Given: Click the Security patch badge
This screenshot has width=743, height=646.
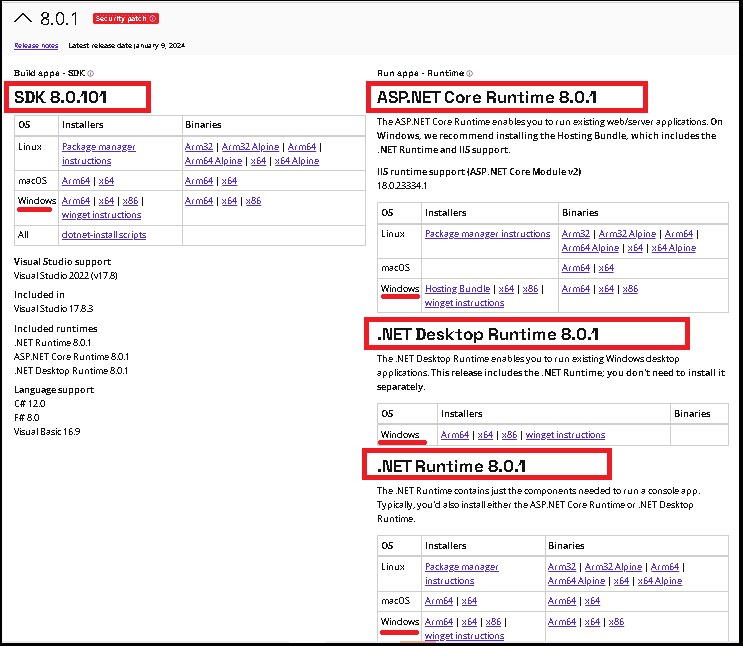Looking at the screenshot, I should [126, 18].
